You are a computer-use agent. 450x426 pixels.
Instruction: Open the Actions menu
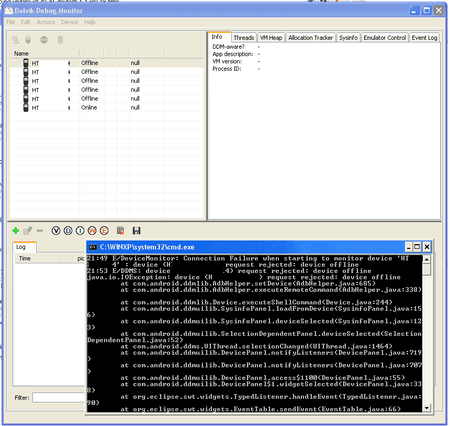coord(46,22)
